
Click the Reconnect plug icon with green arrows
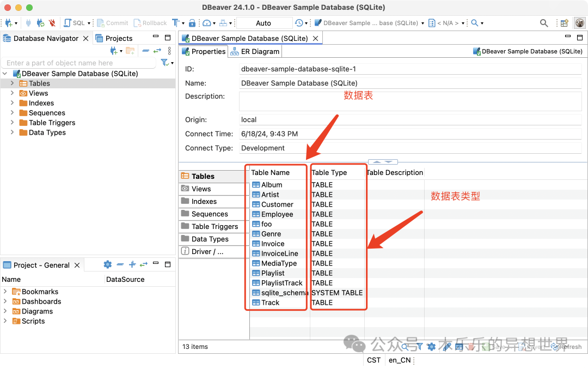(x=40, y=23)
